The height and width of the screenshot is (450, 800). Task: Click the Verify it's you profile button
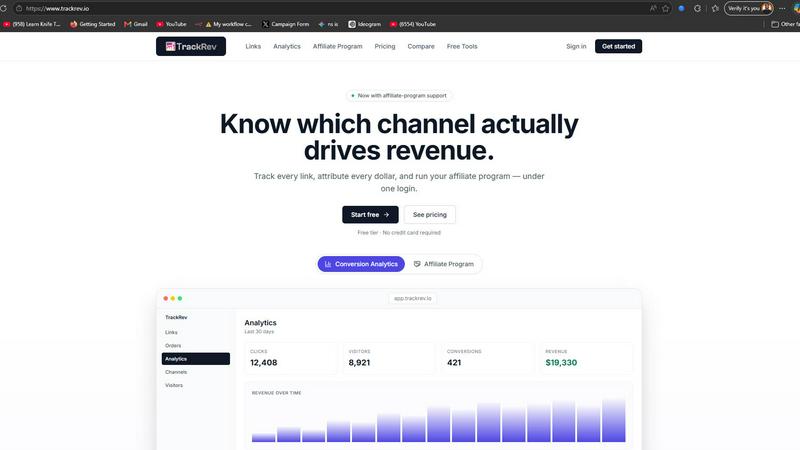748,8
